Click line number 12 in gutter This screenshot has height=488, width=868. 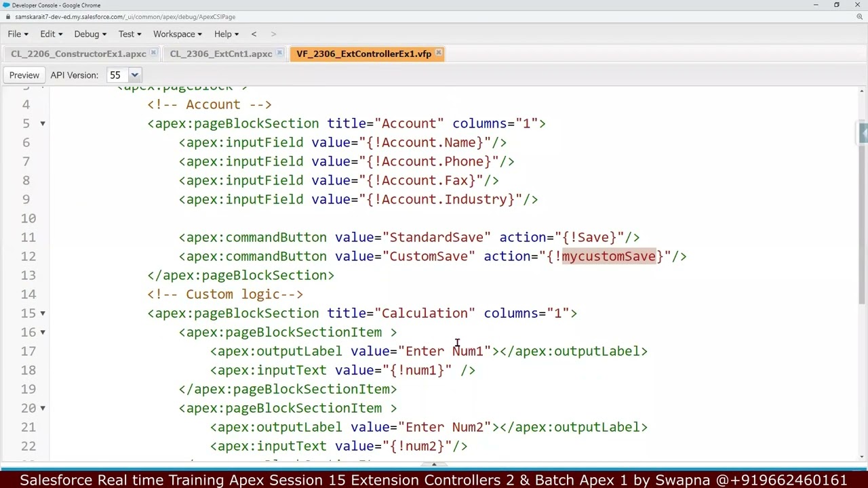click(x=28, y=256)
